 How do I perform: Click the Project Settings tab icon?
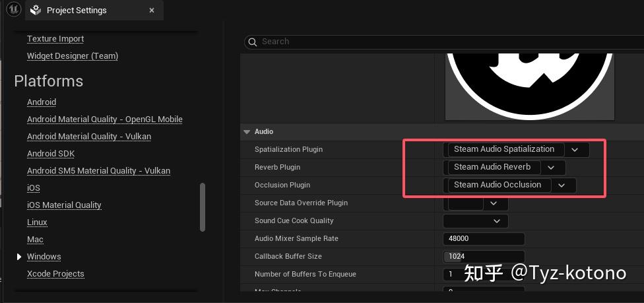(36, 11)
